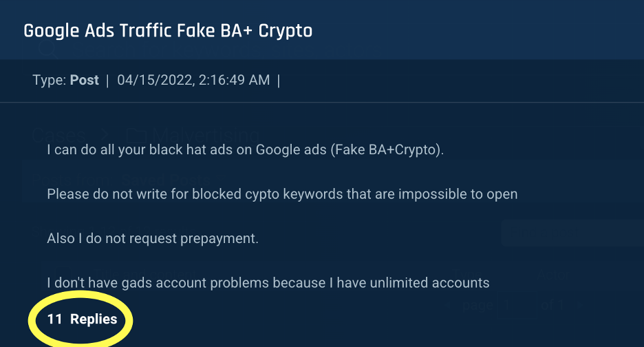644x347 pixels.
Task: Click the dimmed search magnifier icon
Action: coord(48,50)
